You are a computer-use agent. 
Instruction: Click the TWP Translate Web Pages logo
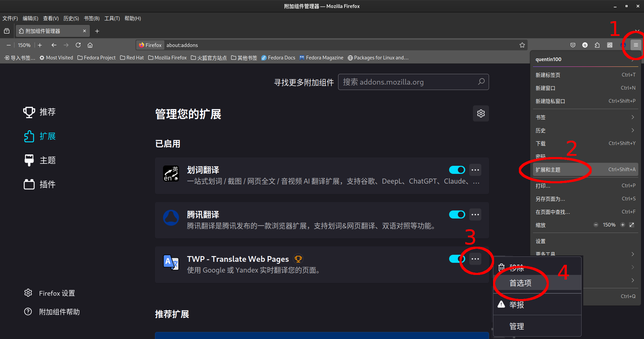click(171, 262)
